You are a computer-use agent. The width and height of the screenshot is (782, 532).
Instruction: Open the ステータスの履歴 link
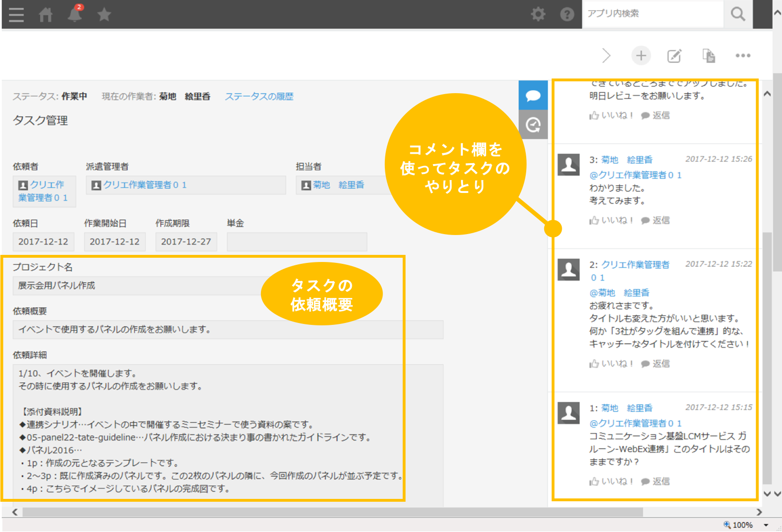pyautogui.click(x=259, y=96)
